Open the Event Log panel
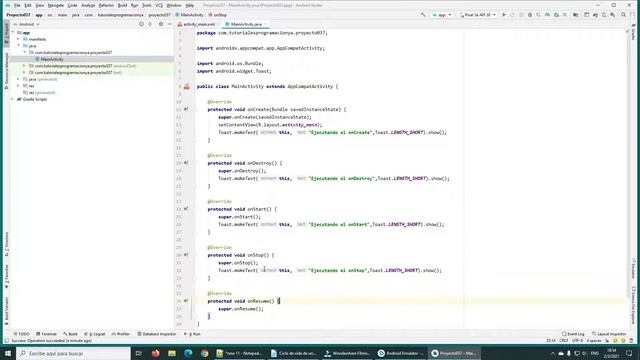This screenshot has height=360, width=640. click(x=573, y=334)
